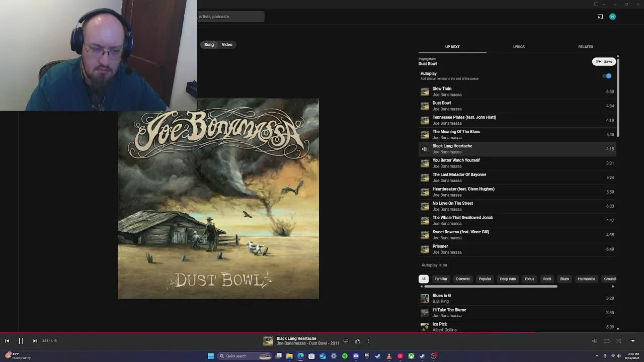
Task: Click the search field for artists, podcasts
Action: coord(230,17)
